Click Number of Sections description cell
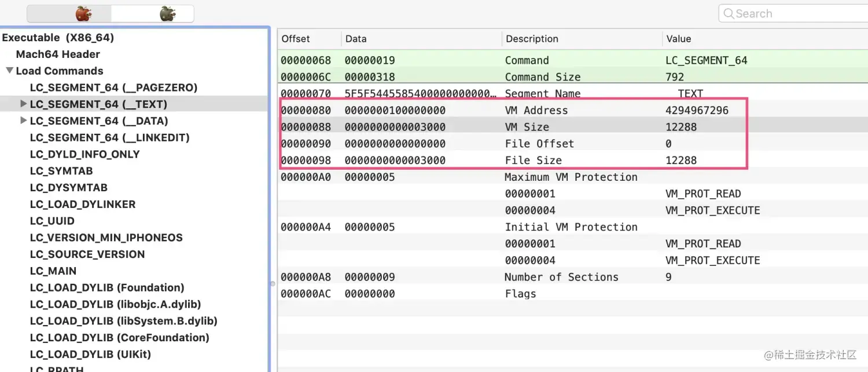The width and height of the screenshot is (868, 372). [x=561, y=277]
